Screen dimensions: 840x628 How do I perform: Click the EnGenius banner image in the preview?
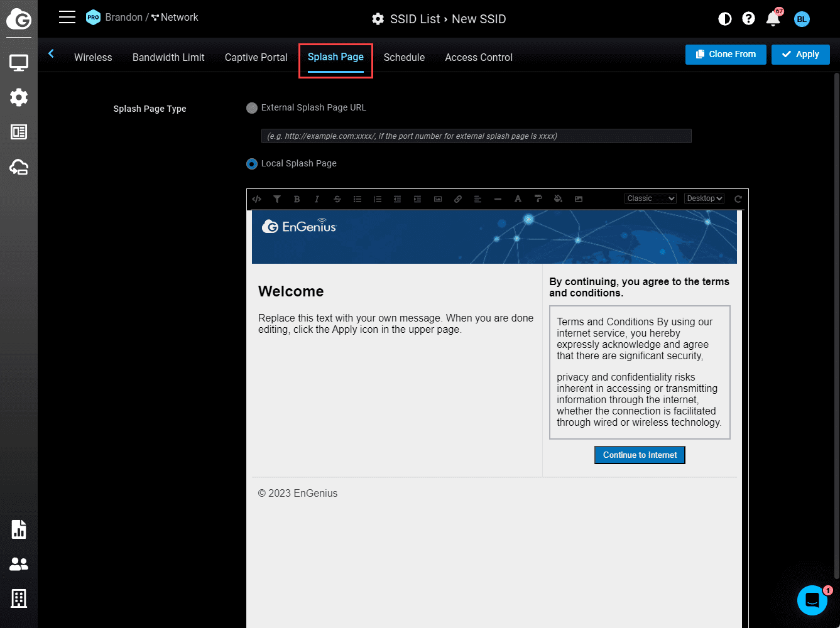[494, 237]
